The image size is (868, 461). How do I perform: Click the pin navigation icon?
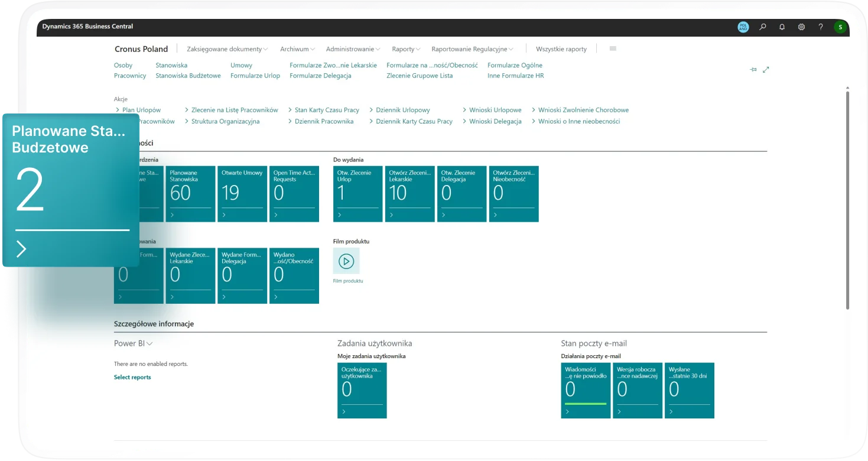[x=753, y=70]
